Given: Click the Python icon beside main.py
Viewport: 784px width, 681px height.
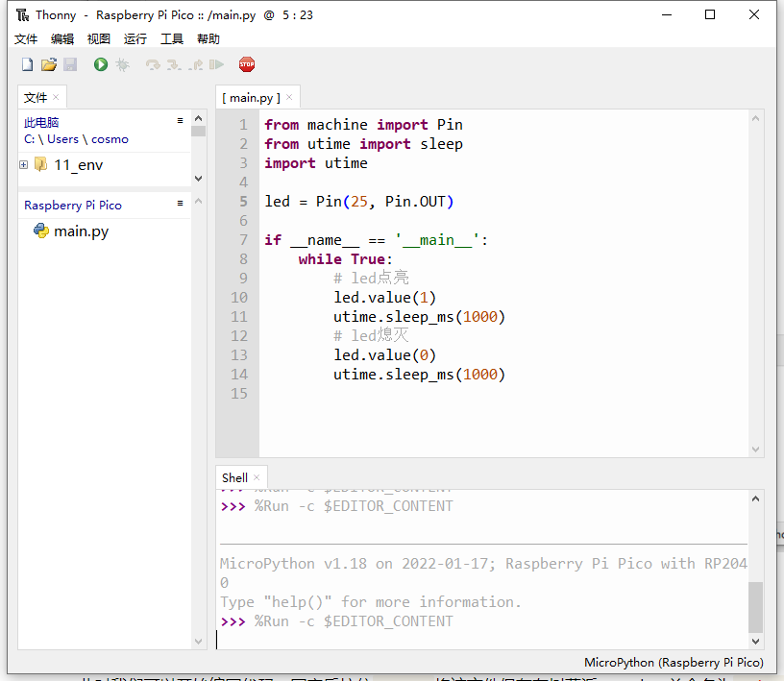Looking at the screenshot, I should pos(41,231).
